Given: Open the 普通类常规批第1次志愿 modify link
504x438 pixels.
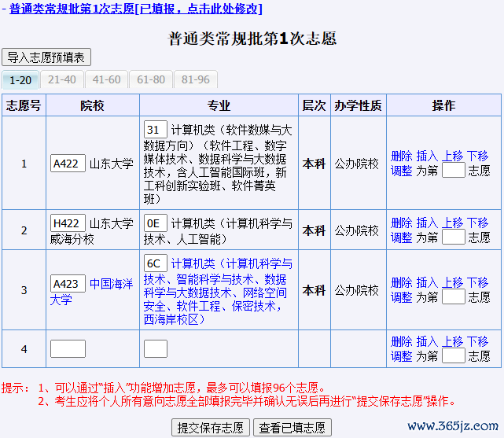Looking at the screenshot, I should pos(136,9).
